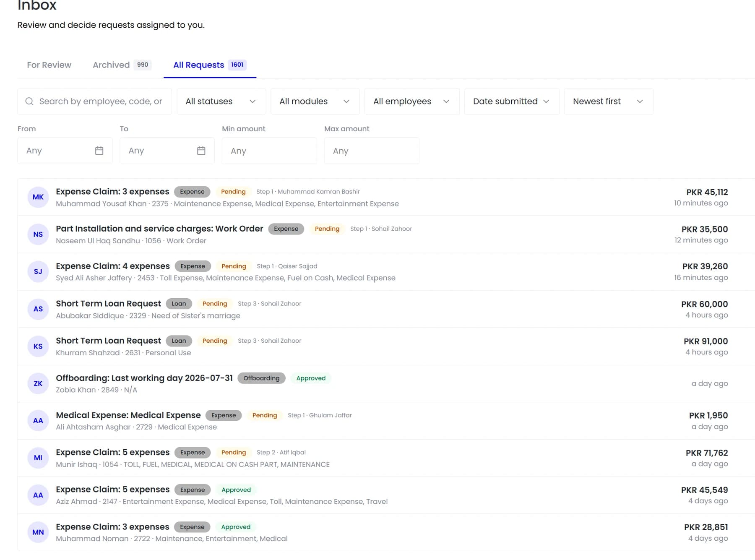Click the MN avatar for Muhammad Noman
Viewport: 755px width, 560px height.
38,532
